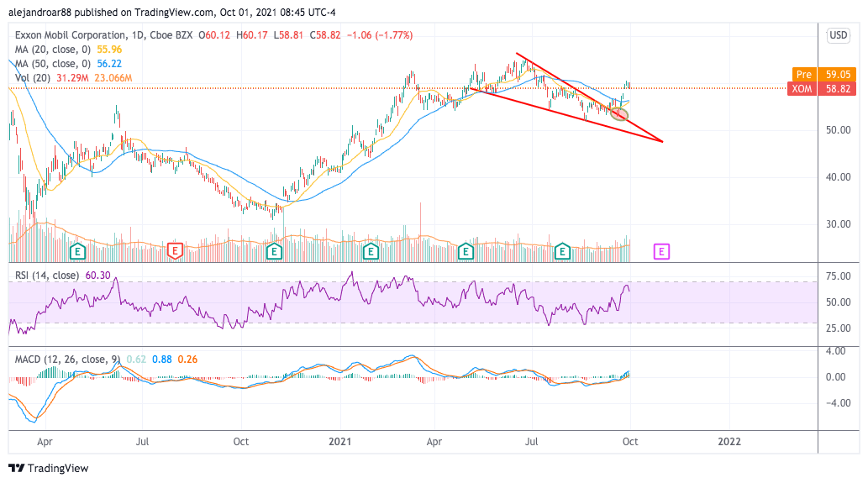Viewport: 868px width, 483px height.
Task: Click the magenta E upcoming earnings marker
Action: [x=661, y=252]
